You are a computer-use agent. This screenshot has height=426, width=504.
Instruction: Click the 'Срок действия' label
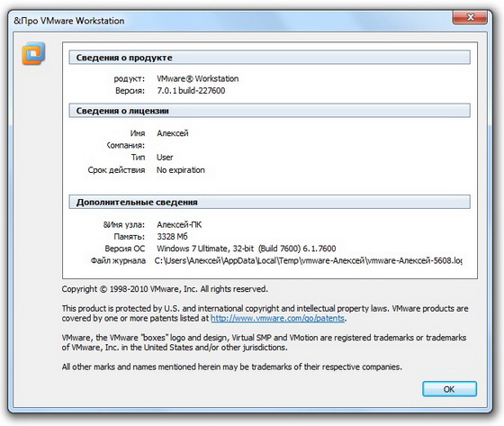tap(116, 170)
